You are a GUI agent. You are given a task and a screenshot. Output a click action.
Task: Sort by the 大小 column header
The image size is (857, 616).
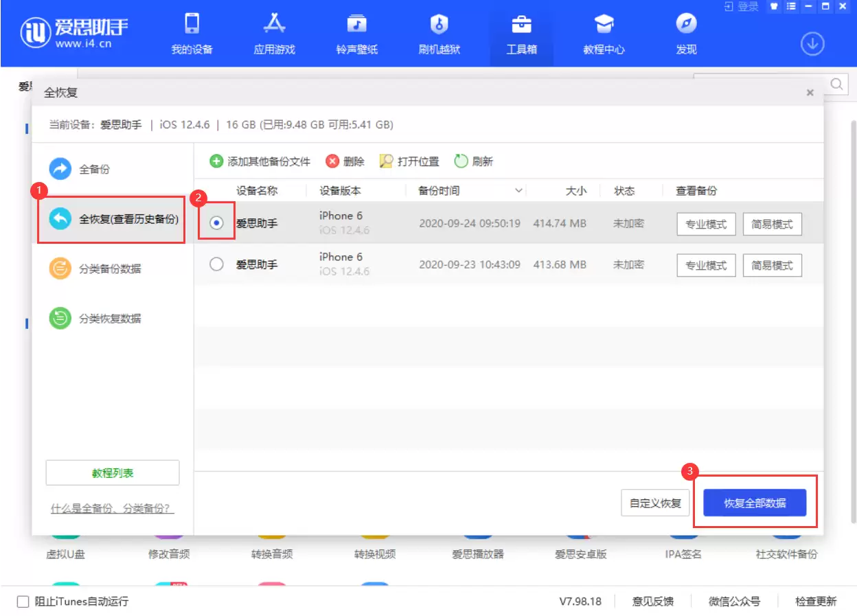[x=576, y=191]
